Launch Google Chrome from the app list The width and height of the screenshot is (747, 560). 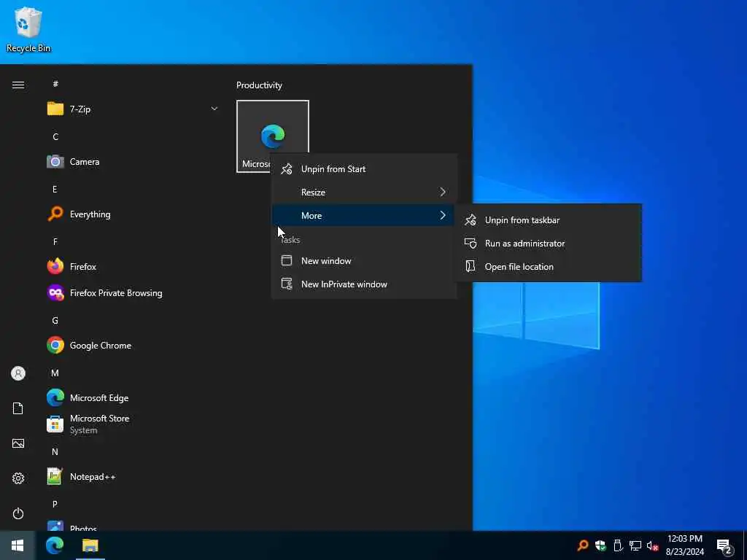pyautogui.click(x=133, y=345)
